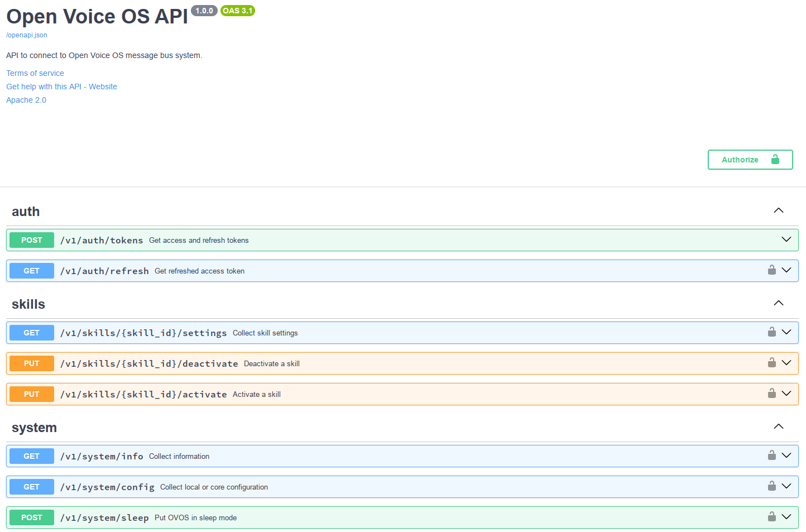Click the /v1/auth/tokens path text
This screenshot has width=806, height=532.
tap(102, 240)
